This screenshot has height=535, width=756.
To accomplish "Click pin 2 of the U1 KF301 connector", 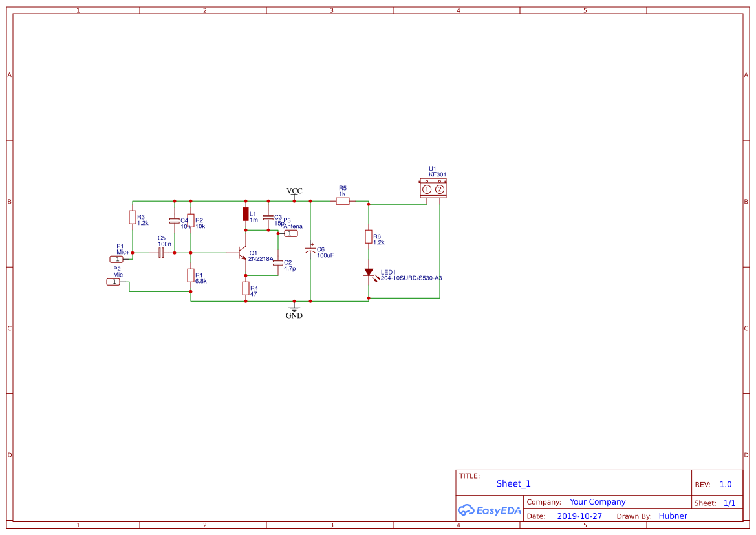I will 440,189.
